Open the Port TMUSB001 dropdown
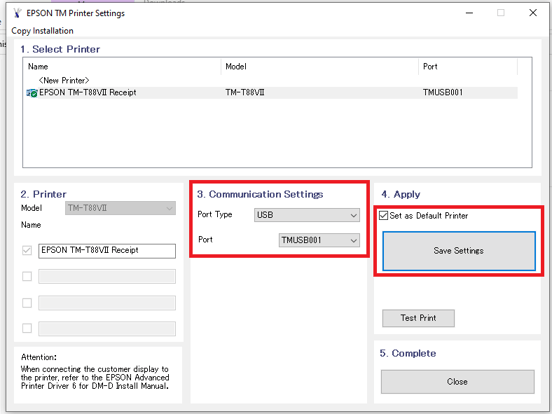This screenshot has height=414, width=552. [x=319, y=240]
